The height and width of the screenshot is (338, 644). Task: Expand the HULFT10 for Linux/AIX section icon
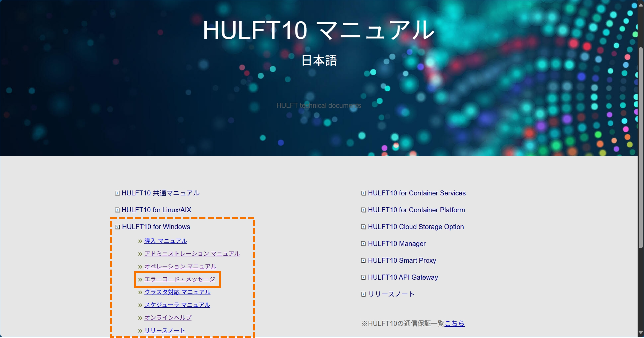(x=117, y=210)
